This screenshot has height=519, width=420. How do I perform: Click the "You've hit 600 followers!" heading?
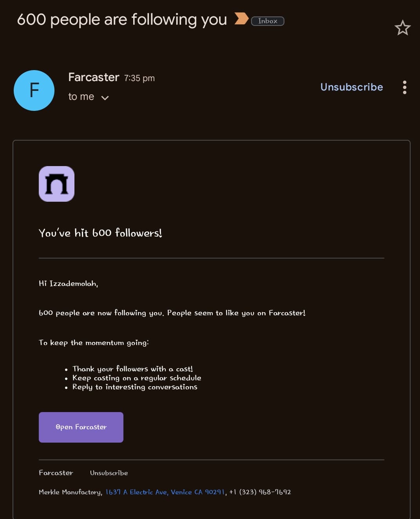click(x=100, y=233)
